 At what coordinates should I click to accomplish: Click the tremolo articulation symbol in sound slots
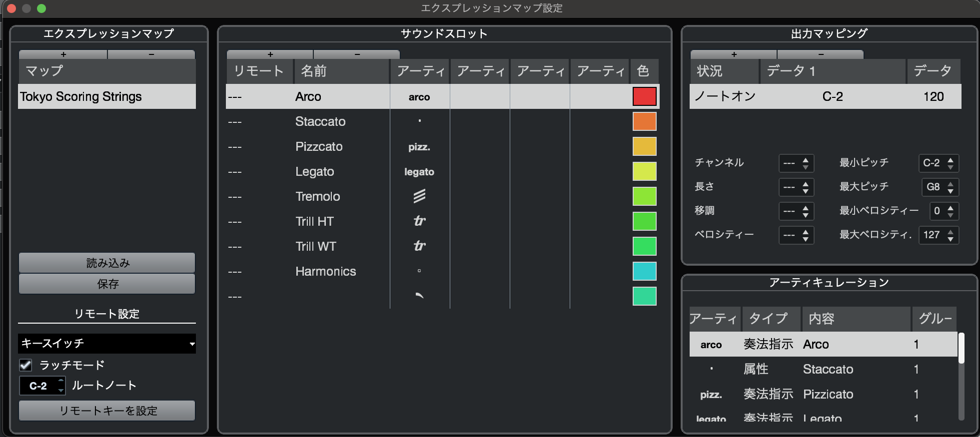pos(419,196)
